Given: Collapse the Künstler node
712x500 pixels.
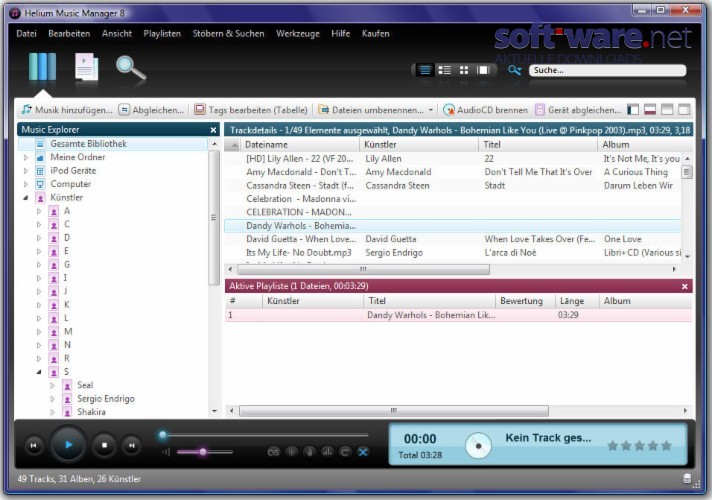Looking at the screenshot, I should 26,198.
